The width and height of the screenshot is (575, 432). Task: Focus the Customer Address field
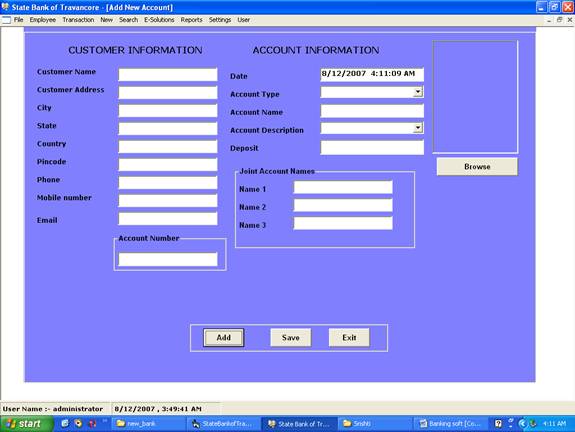(168, 92)
